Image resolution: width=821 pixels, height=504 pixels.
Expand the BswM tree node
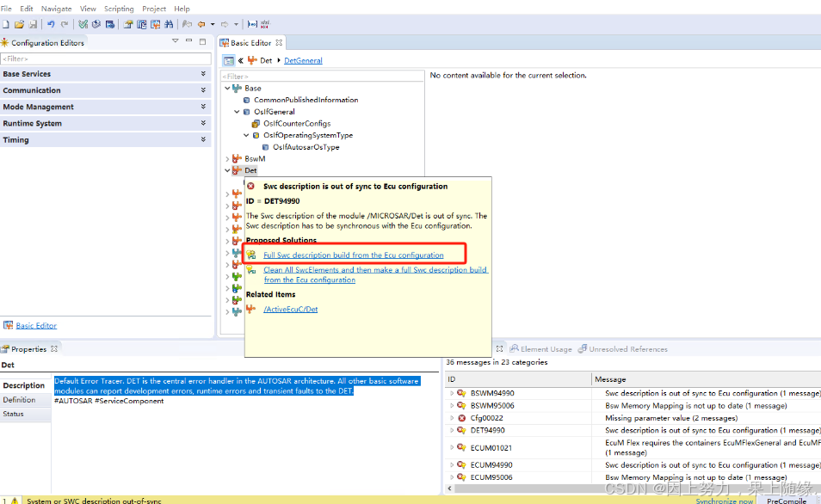[x=227, y=158]
